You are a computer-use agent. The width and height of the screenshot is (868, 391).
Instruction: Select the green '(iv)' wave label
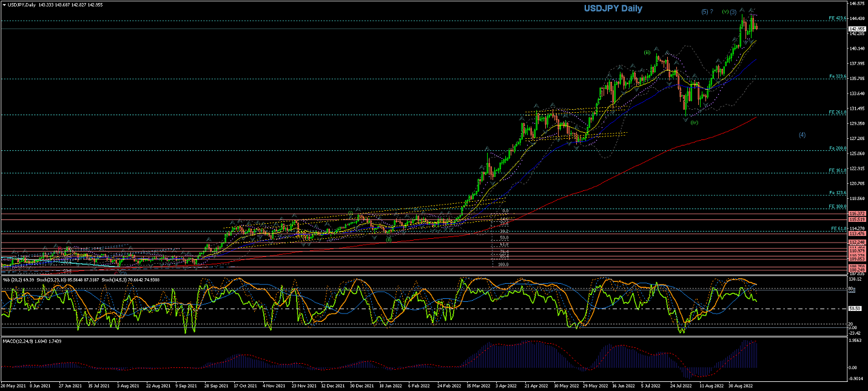coord(694,122)
